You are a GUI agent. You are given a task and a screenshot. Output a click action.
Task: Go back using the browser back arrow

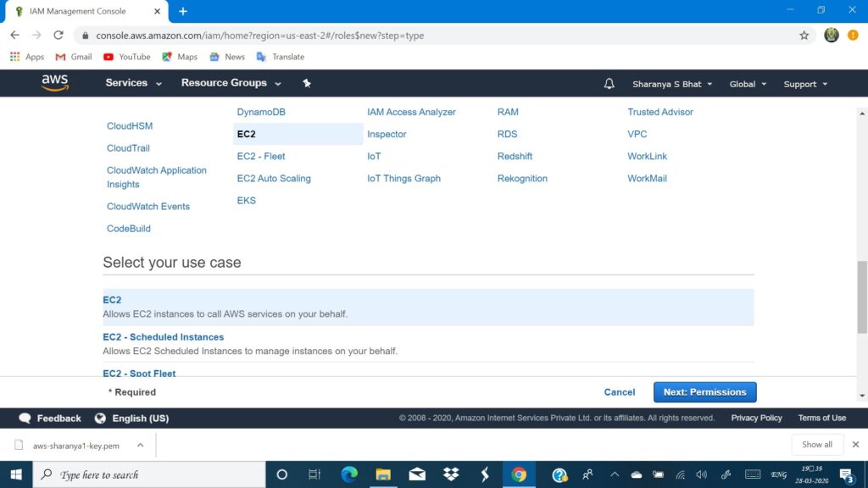click(15, 35)
